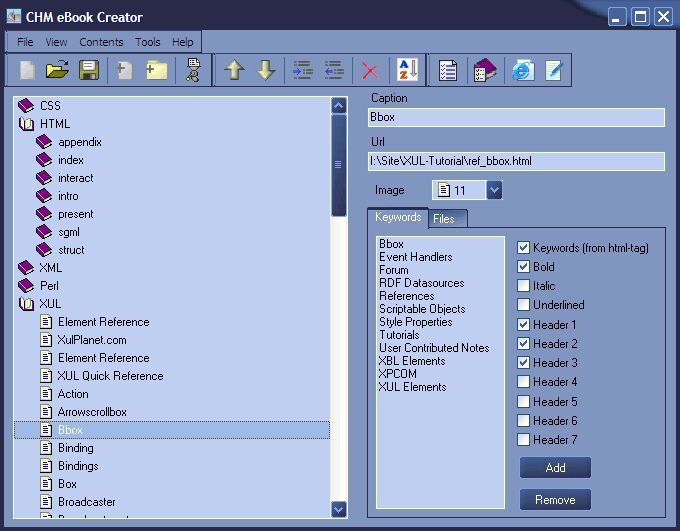Delete item with the red X icon
This screenshot has width=680, height=531.
[370, 71]
